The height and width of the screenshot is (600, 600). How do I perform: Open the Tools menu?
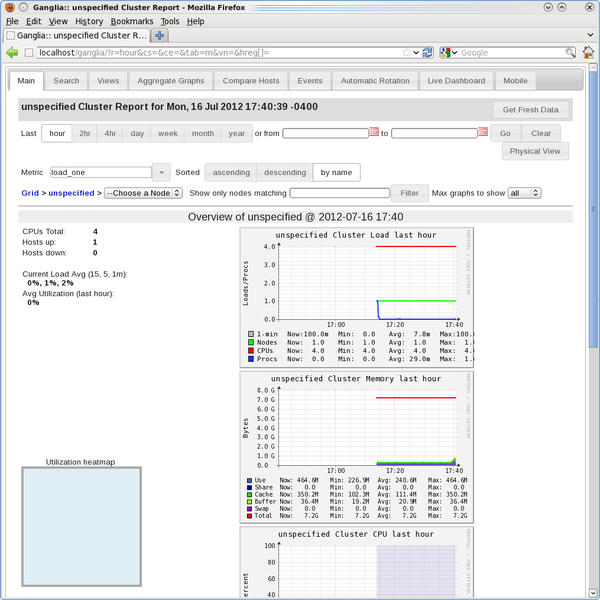170,21
